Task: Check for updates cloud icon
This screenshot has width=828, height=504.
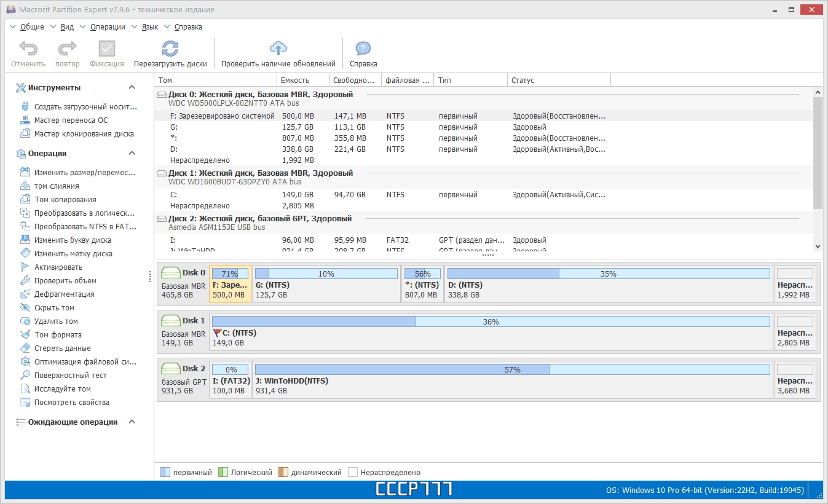Action: click(278, 49)
